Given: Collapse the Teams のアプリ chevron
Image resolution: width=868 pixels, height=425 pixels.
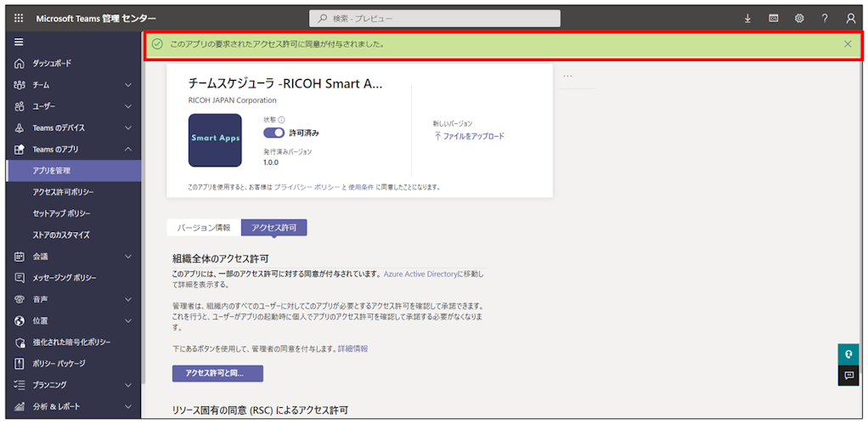Looking at the screenshot, I should (128, 149).
